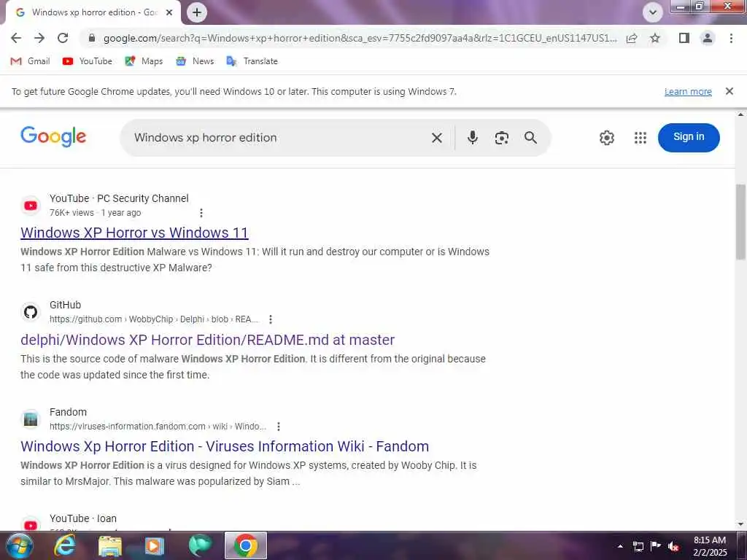Open the Maps bookmark

tap(144, 61)
